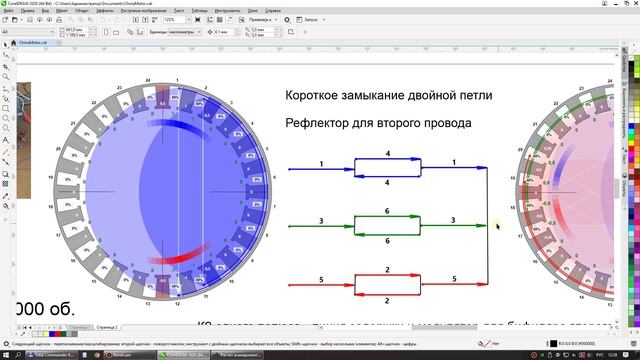Select the Artistic Media tool
Image resolution: width=640 pixels, height=360 pixels.
tap(6, 98)
